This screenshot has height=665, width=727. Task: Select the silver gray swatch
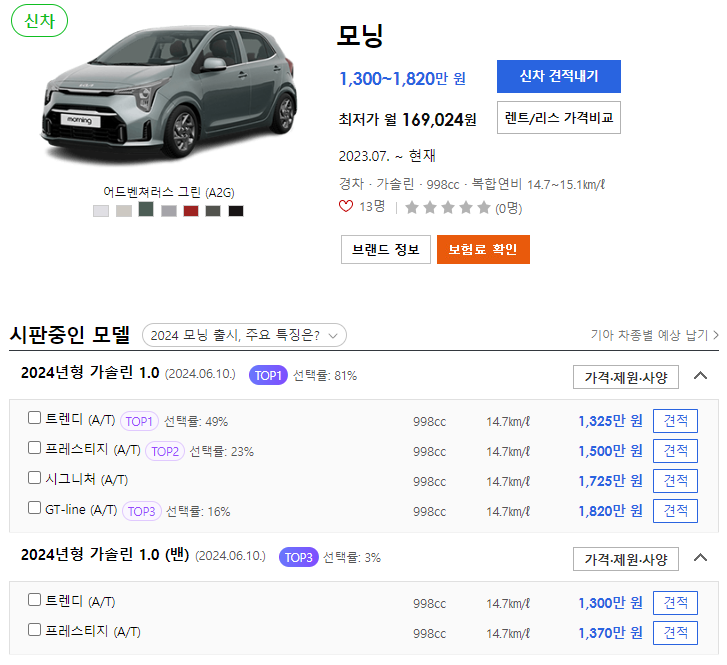169,211
